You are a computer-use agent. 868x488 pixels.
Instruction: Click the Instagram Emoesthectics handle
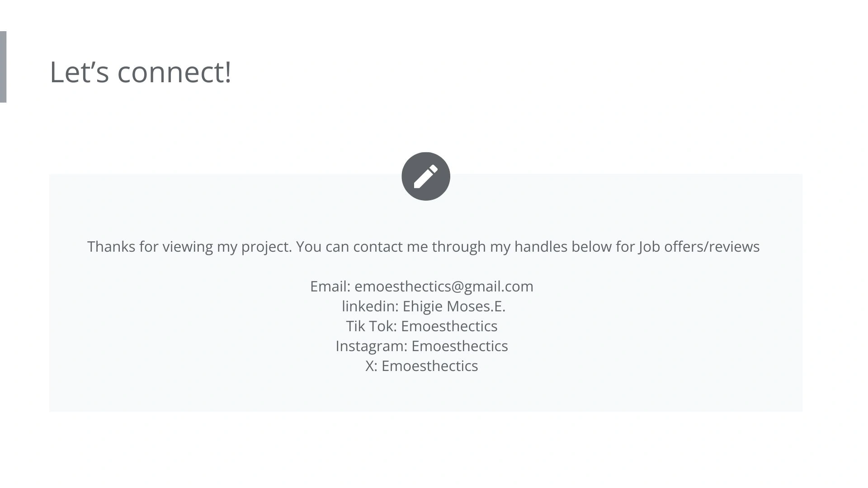[x=422, y=346]
